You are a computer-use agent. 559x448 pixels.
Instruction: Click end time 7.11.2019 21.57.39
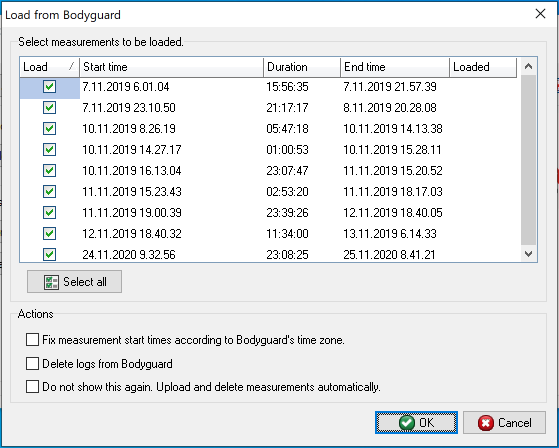pos(390,87)
